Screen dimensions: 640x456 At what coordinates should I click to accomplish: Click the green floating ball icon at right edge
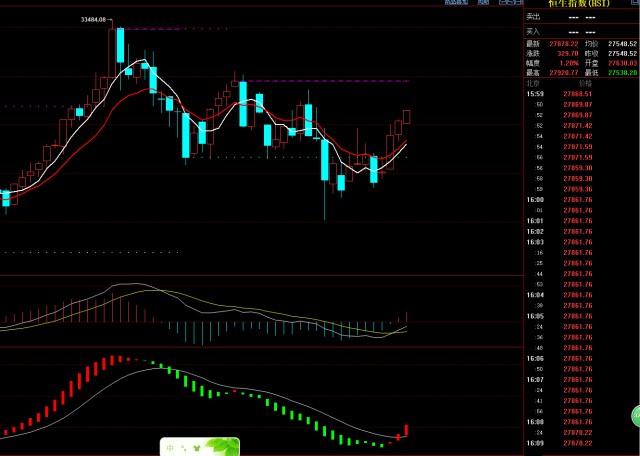pos(633,413)
